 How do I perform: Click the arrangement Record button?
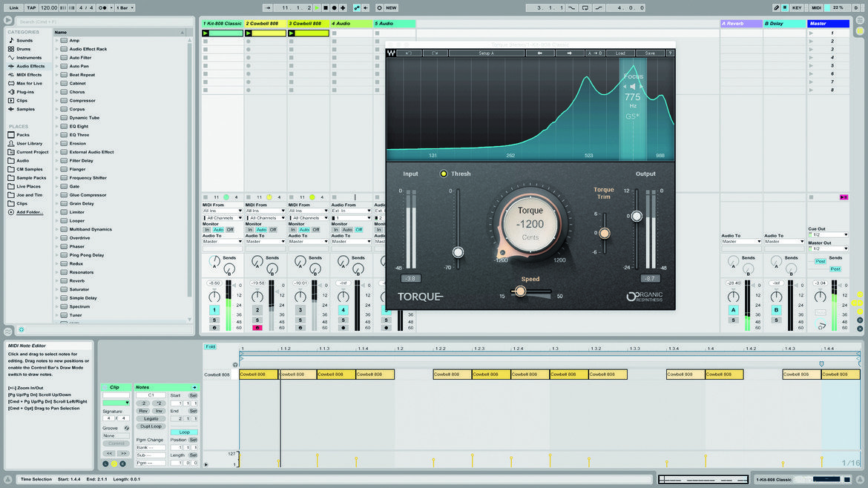[335, 7]
